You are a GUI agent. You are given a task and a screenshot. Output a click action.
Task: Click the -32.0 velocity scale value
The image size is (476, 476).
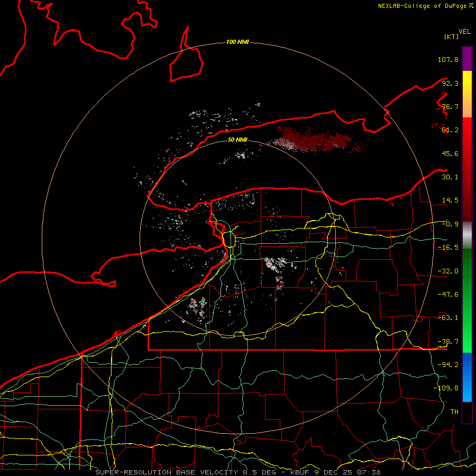(x=448, y=271)
